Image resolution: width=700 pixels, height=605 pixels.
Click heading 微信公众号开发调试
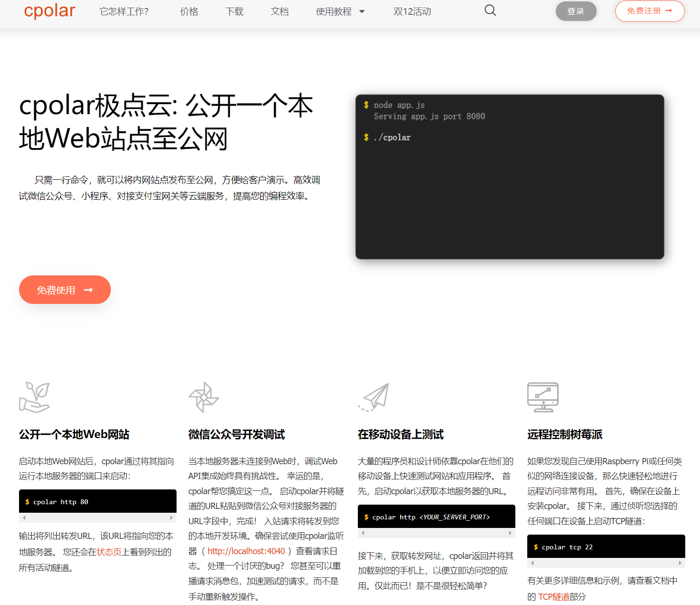237,434
